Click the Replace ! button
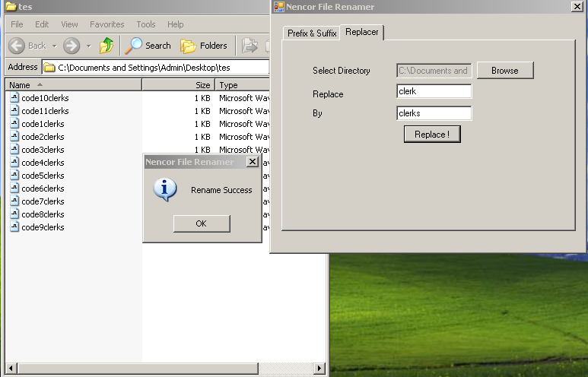The image size is (588, 377). click(x=432, y=135)
